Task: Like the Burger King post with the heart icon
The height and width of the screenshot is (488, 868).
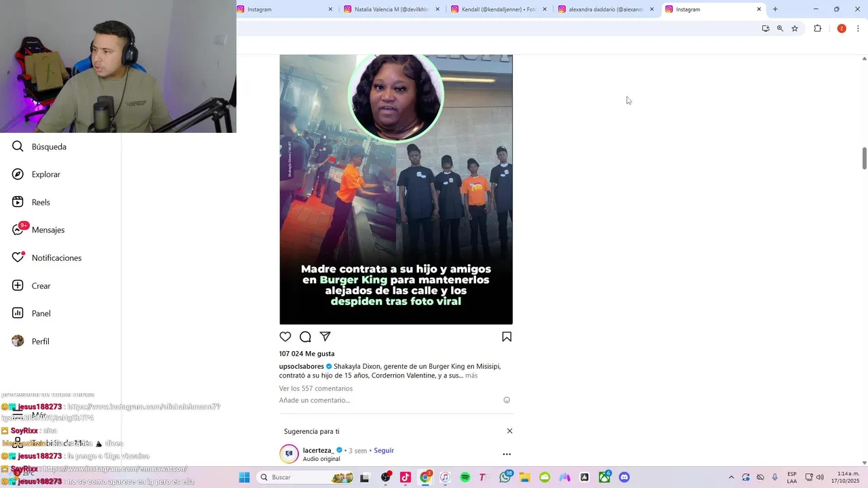Action: tap(285, 337)
